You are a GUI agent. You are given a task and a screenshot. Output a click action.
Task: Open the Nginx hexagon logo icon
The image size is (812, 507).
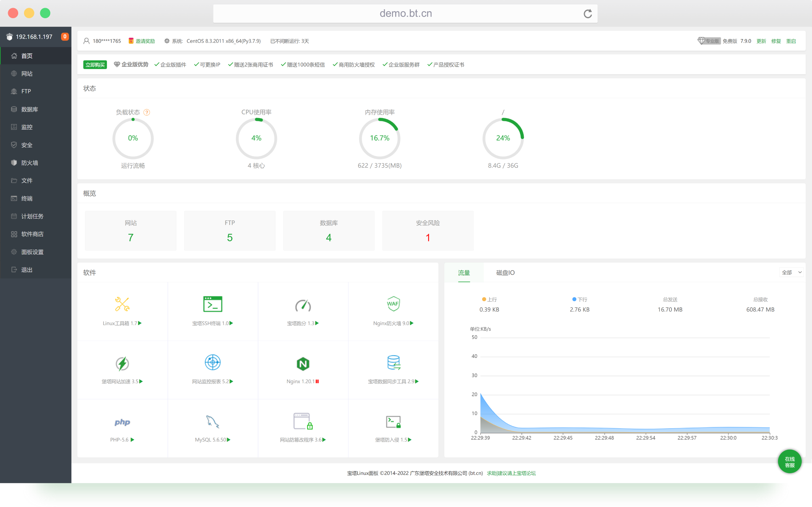303,363
